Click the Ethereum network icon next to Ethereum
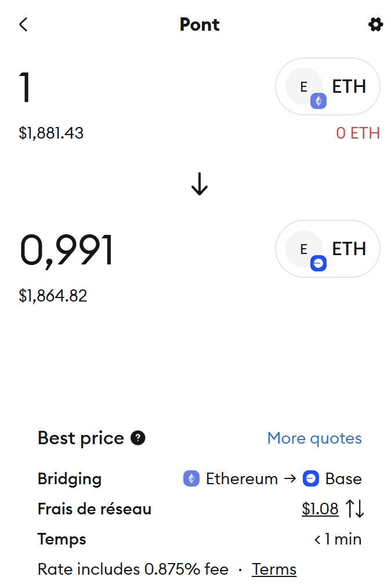This screenshot has width=391, height=588. pyautogui.click(x=191, y=478)
